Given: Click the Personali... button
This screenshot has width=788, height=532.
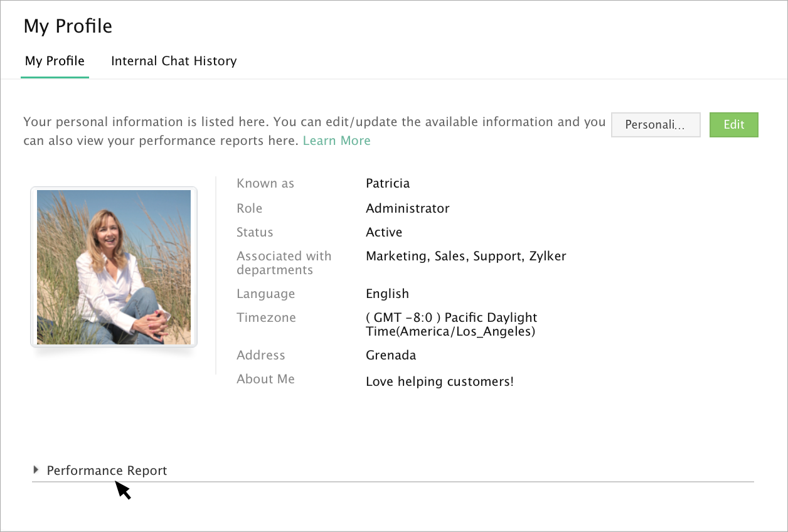Looking at the screenshot, I should coord(655,125).
